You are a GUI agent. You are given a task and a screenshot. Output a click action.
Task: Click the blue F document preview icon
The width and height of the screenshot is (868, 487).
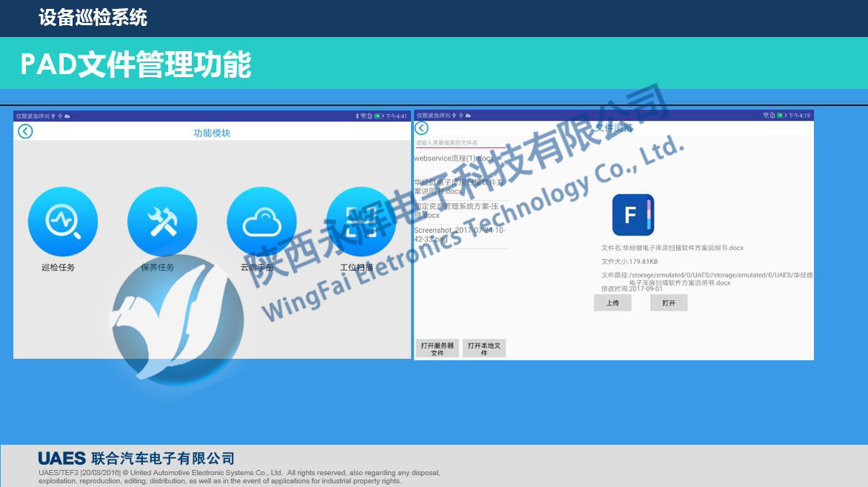(632, 214)
